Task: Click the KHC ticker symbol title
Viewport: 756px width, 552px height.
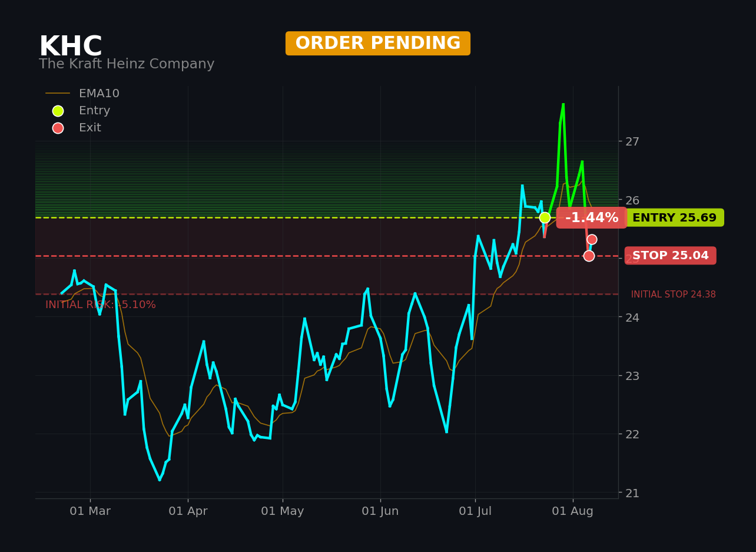Action: pos(71,47)
